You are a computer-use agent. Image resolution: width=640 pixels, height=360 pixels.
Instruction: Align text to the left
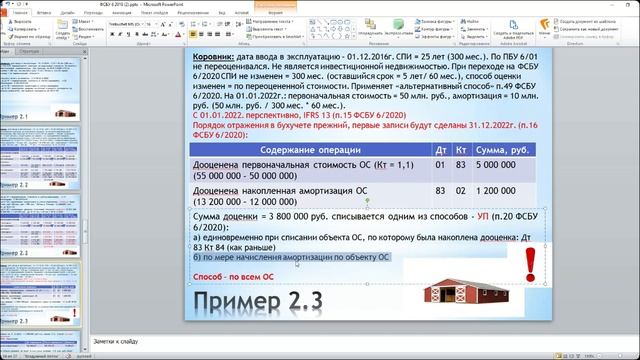(193, 35)
